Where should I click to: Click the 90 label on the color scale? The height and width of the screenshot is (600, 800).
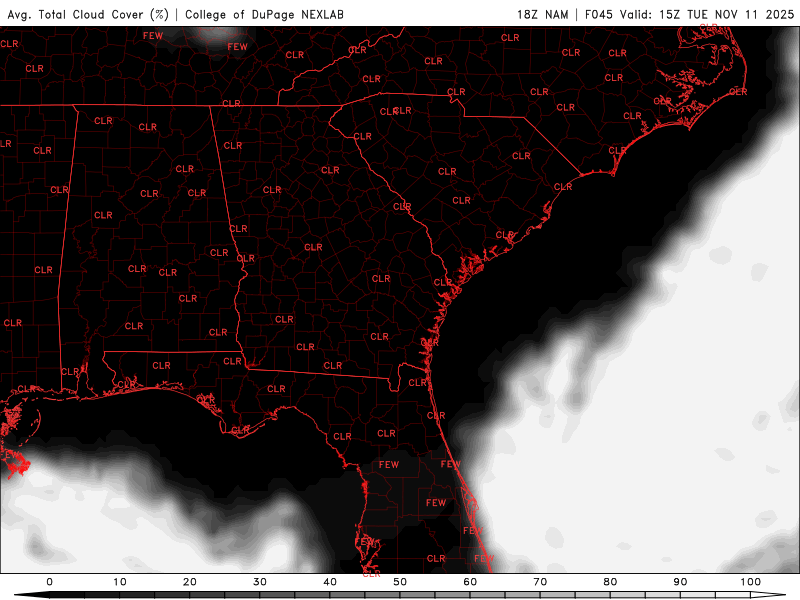click(680, 582)
